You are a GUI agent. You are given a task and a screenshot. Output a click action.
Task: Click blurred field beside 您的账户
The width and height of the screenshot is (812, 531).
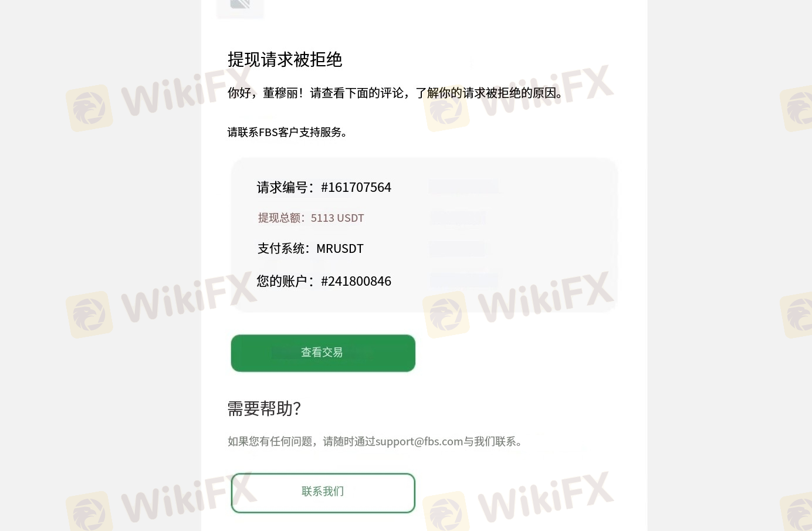pos(464,280)
